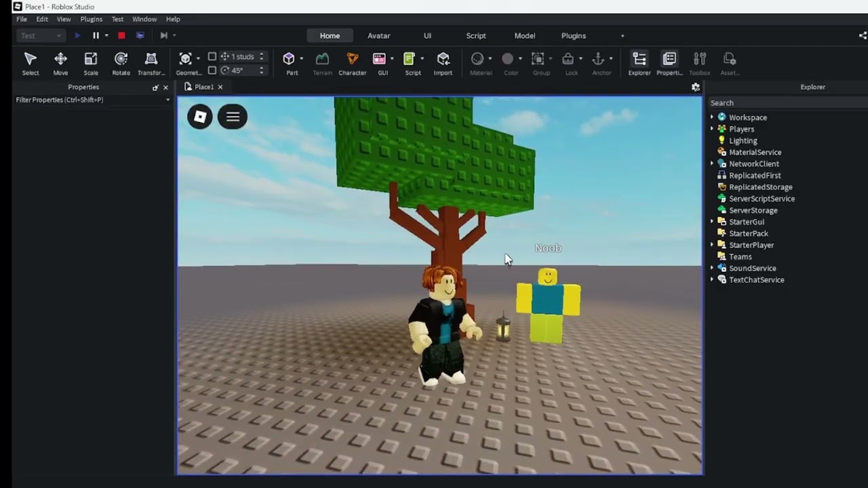
Task: Click the share icon at top right
Action: (863, 35)
